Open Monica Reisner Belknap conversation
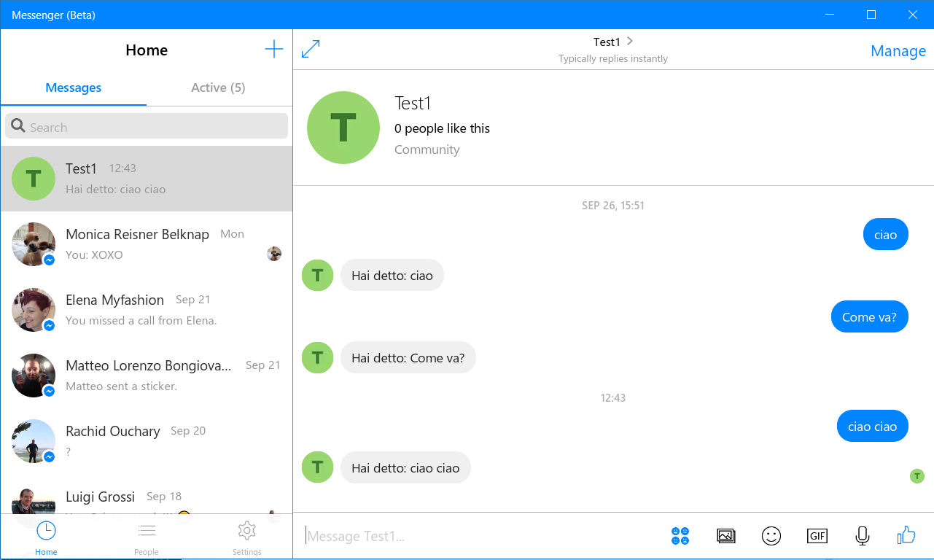This screenshot has width=934, height=560. click(147, 244)
